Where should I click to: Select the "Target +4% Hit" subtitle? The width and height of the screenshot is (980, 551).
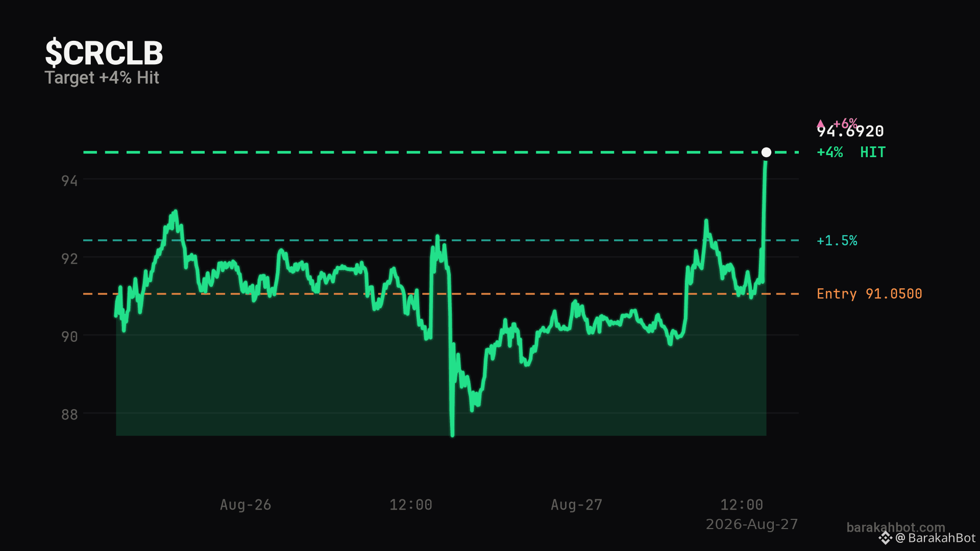102,78
